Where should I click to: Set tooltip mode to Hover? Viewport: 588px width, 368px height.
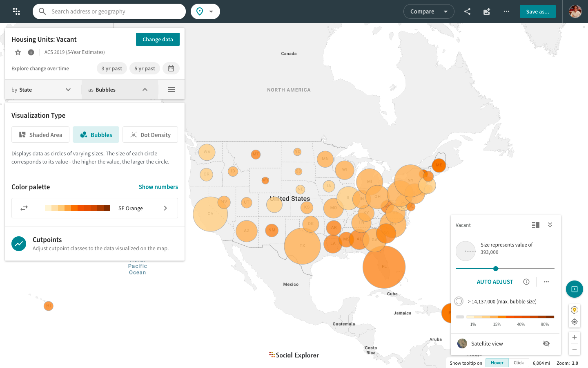497,363
